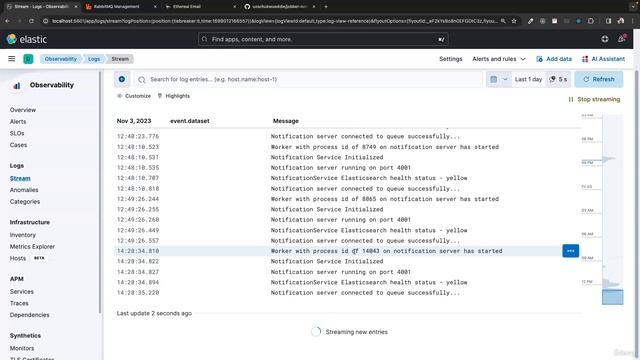640x360 pixels.
Task: Click the saved queries filter icon button
Action: click(x=122, y=79)
